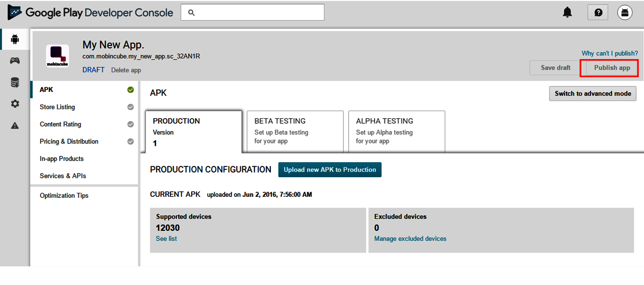
Task: Open notifications bell icon
Action: click(x=567, y=12)
